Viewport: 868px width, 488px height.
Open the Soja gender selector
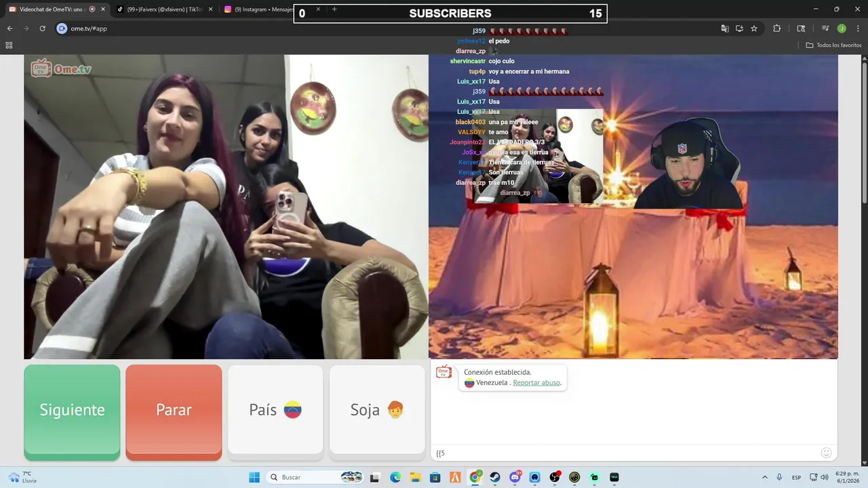pyautogui.click(x=377, y=409)
